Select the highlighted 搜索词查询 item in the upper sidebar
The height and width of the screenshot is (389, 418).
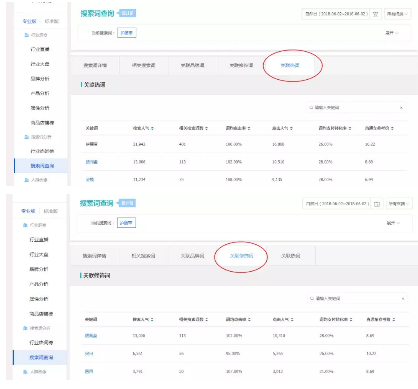pyautogui.click(x=41, y=166)
